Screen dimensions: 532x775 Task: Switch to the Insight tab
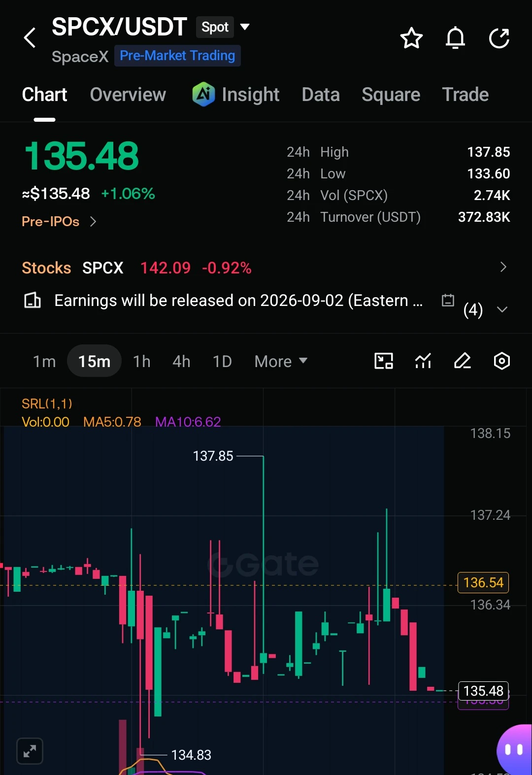(x=250, y=95)
